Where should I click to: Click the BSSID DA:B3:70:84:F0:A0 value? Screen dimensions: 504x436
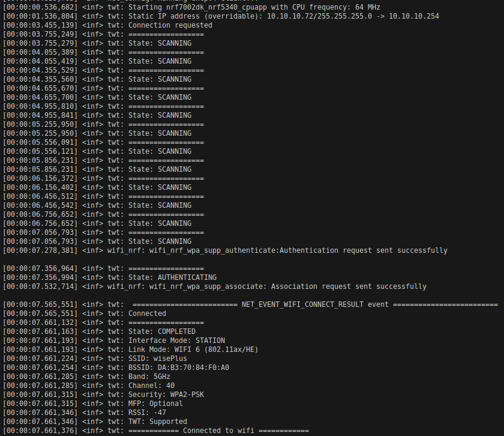coord(193,368)
